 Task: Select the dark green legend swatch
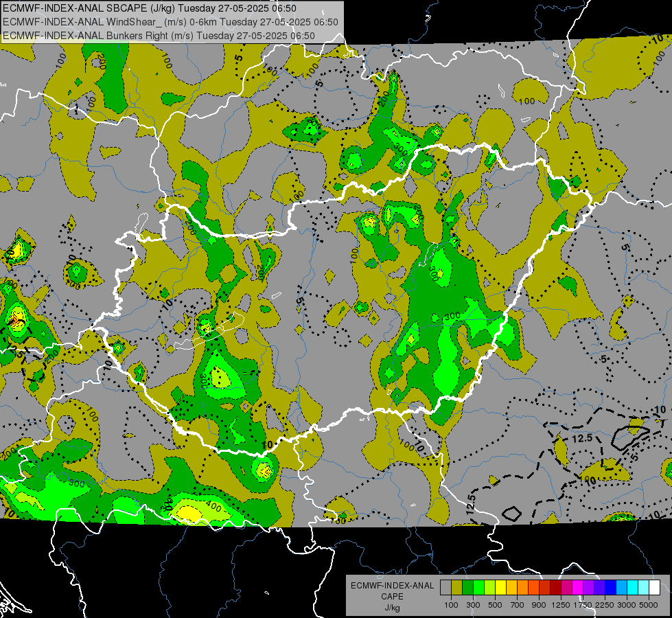click(x=468, y=587)
